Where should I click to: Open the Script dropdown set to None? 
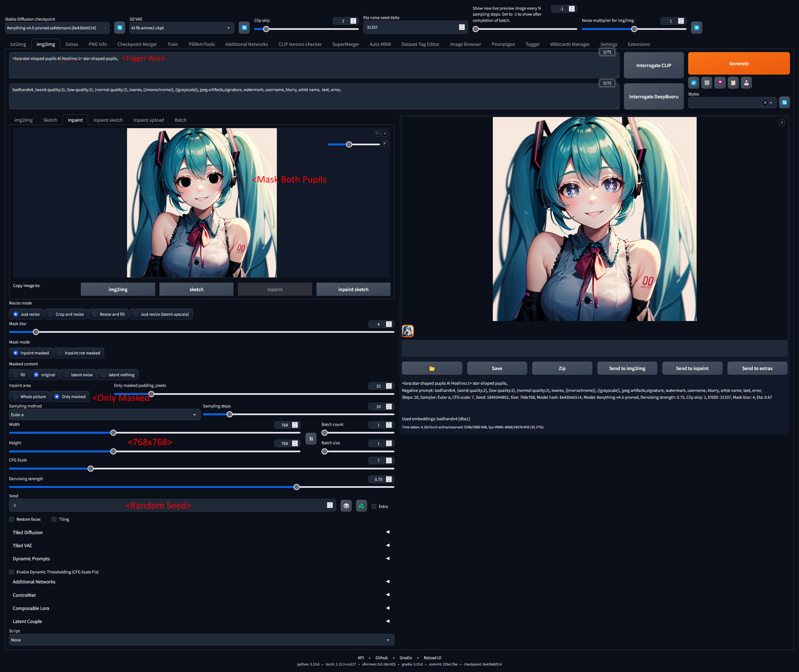click(201, 640)
